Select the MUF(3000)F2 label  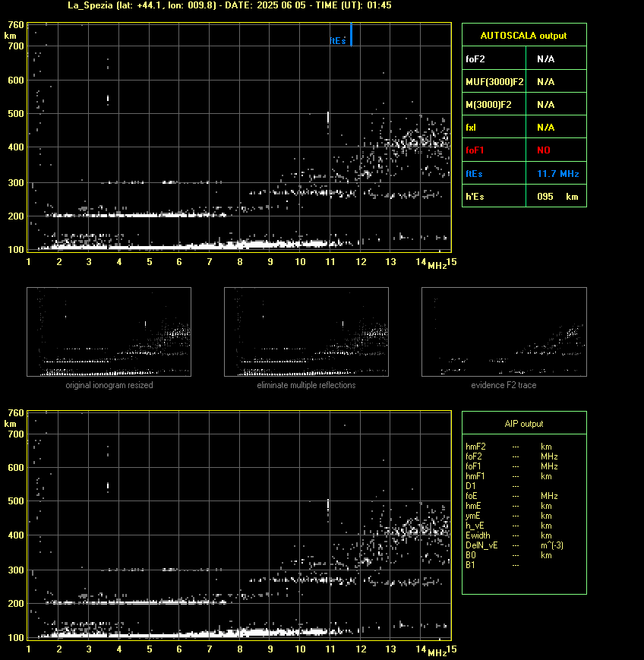[494, 82]
